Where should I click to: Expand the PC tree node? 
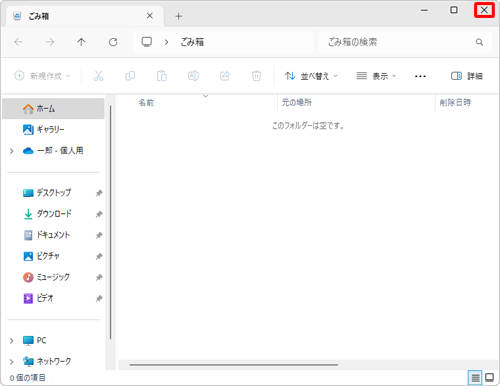point(11,341)
